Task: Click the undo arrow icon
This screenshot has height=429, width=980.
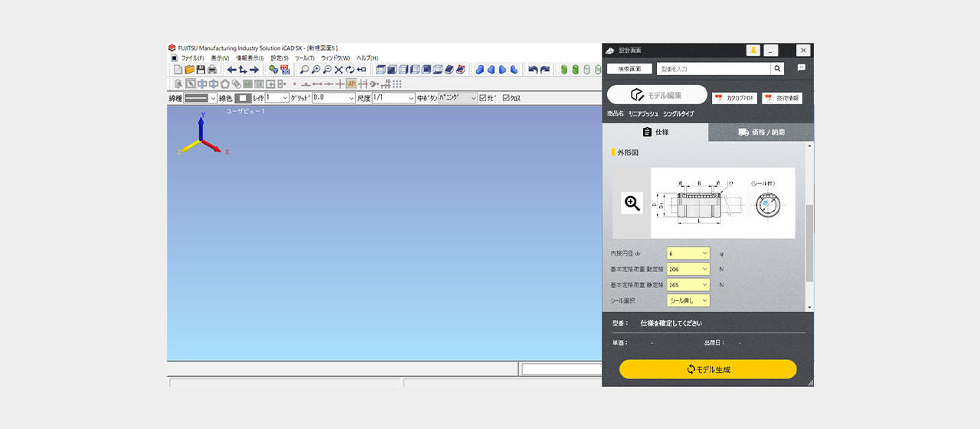Action: (533, 70)
